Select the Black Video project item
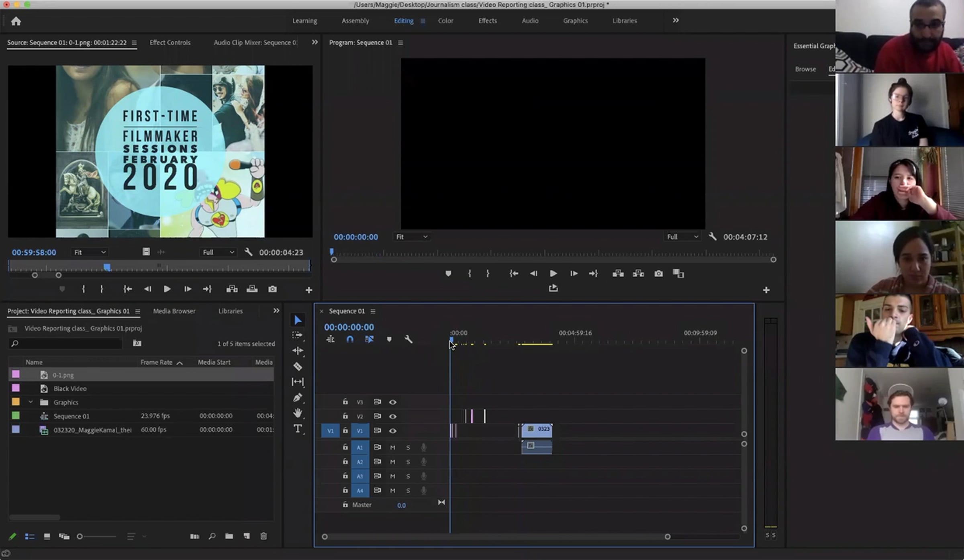The width and height of the screenshot is (964, 560). point(70,388)
